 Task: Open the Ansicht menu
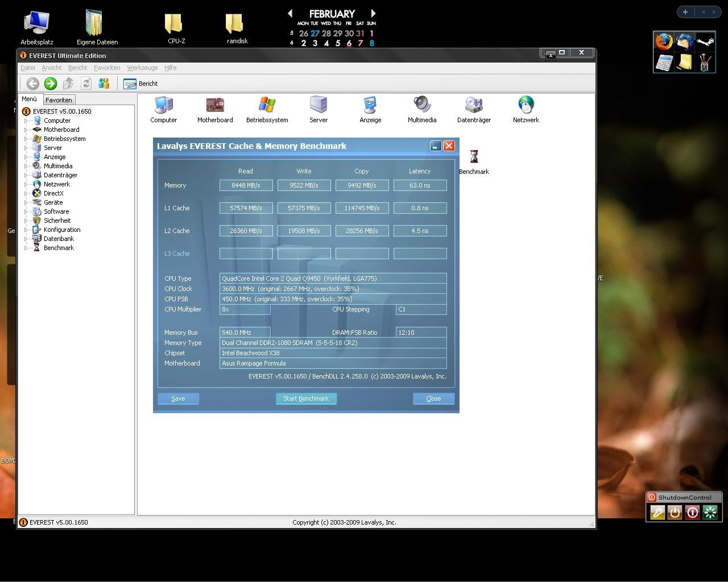click(x=51, y=68)
